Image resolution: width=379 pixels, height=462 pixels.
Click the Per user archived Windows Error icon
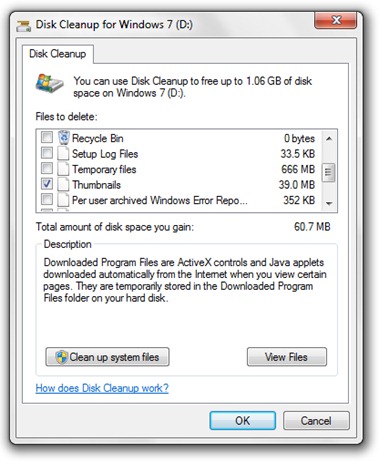point(63,200)
